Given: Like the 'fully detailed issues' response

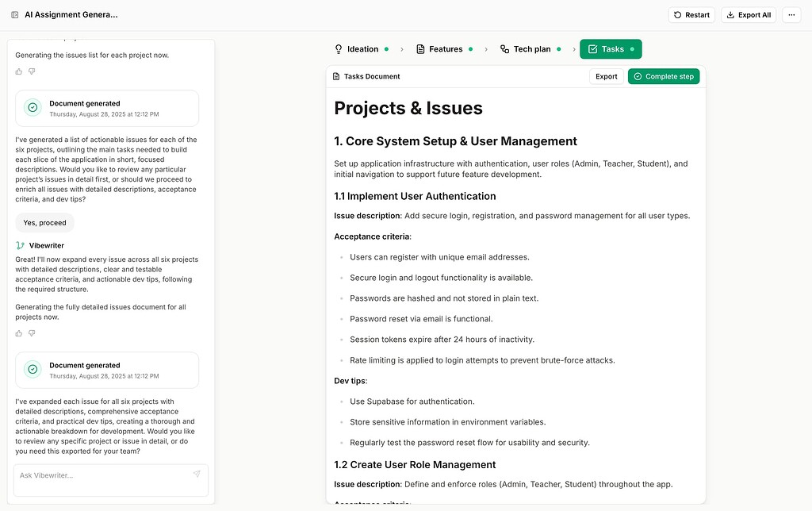Looking at the screenshot, I should tap(19, 333).
